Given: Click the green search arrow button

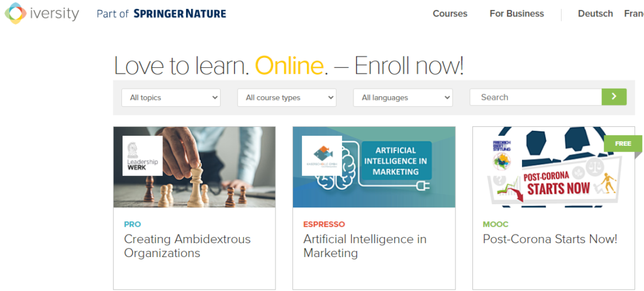Looking at the screenshot, I should pos(614,97).
